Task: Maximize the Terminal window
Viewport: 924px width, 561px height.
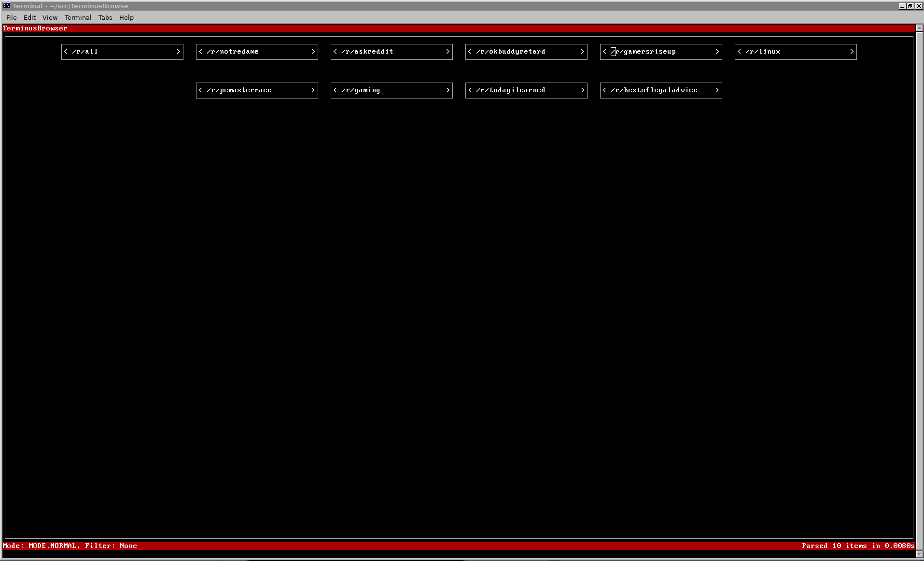Action: [x=910, y=6]
